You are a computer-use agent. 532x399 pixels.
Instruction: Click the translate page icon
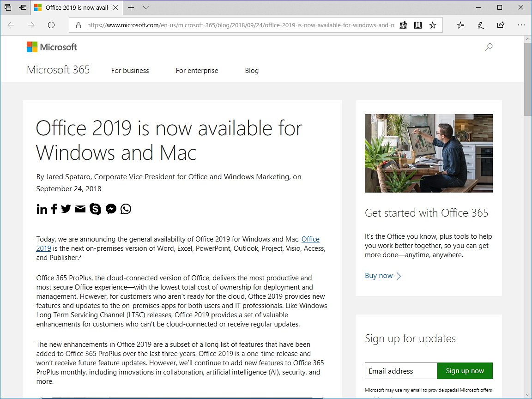(x=403, y=25)
